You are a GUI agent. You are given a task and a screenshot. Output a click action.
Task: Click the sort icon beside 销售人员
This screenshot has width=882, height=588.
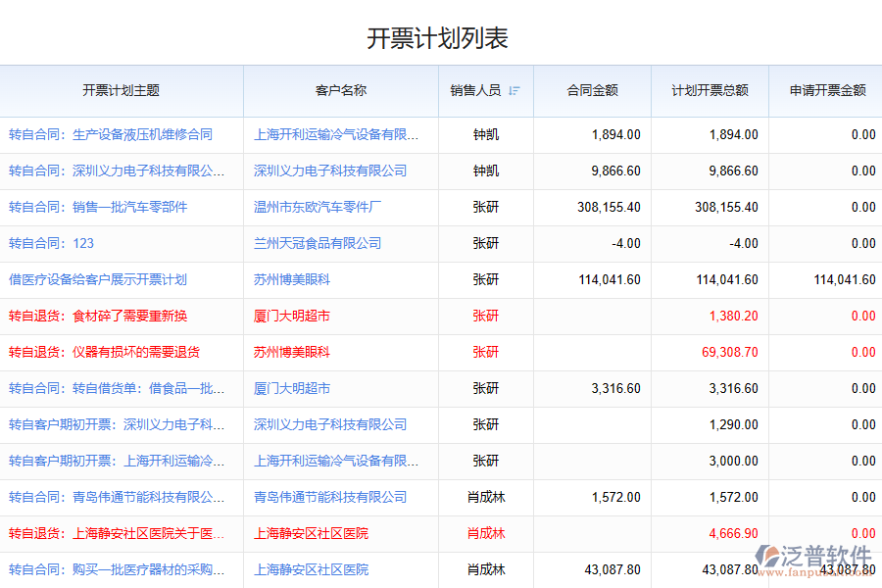pos(514,91)
